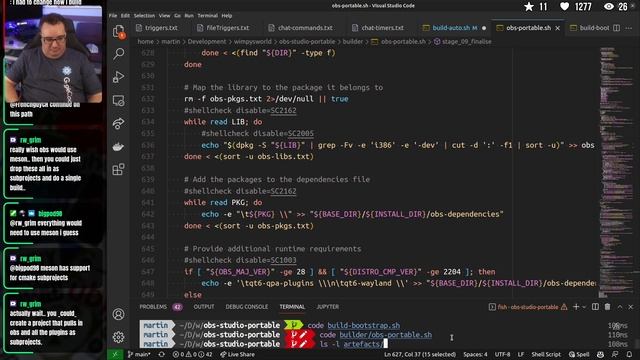Click the feedback icon in status bar

click(615, 354)
